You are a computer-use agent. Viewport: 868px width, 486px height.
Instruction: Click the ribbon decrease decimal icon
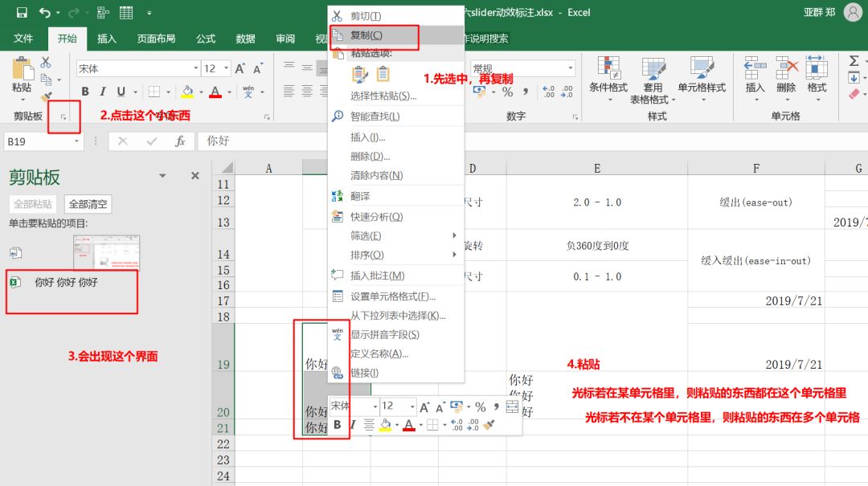click(567, 92)
